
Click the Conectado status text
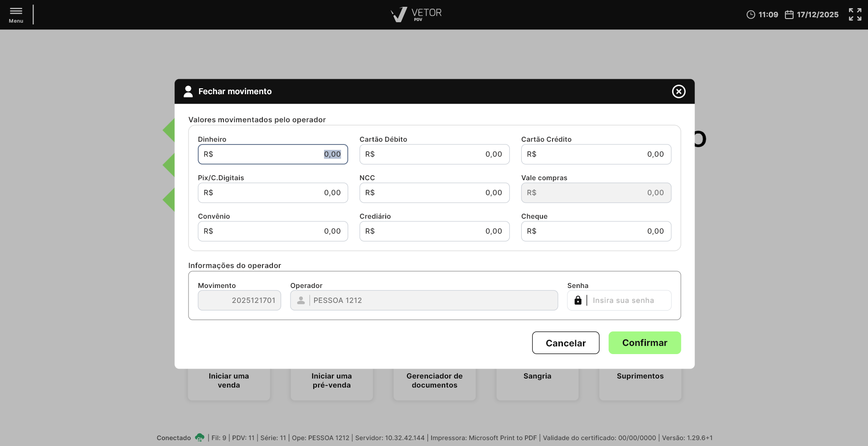[x=174, y=438]
